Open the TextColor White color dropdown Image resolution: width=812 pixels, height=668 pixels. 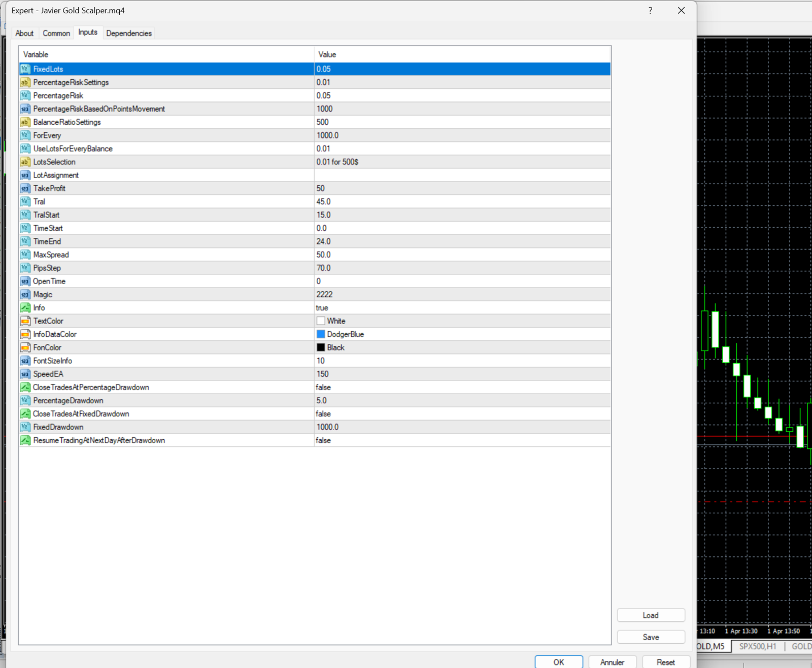pos(462,321)
